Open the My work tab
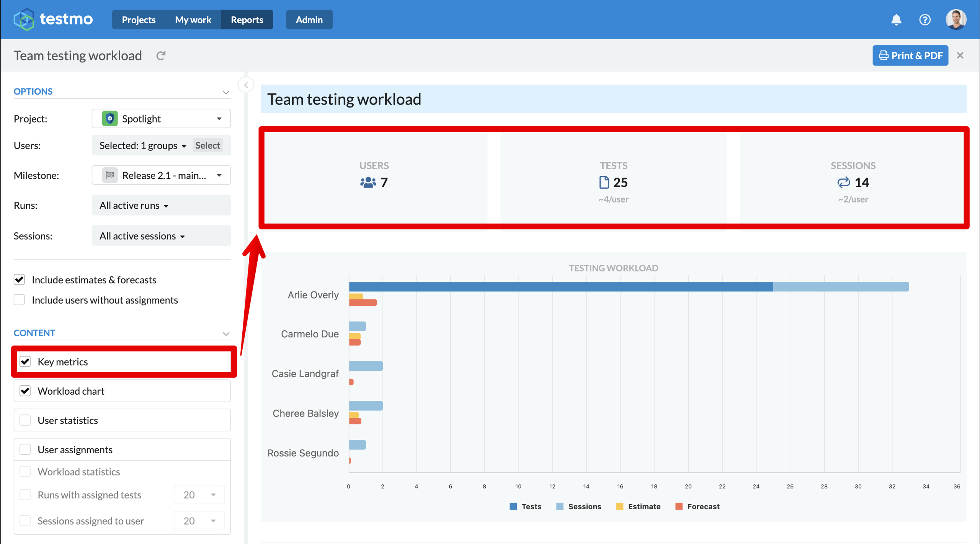This screenshot has height=544, width=980. pos(193,20)
